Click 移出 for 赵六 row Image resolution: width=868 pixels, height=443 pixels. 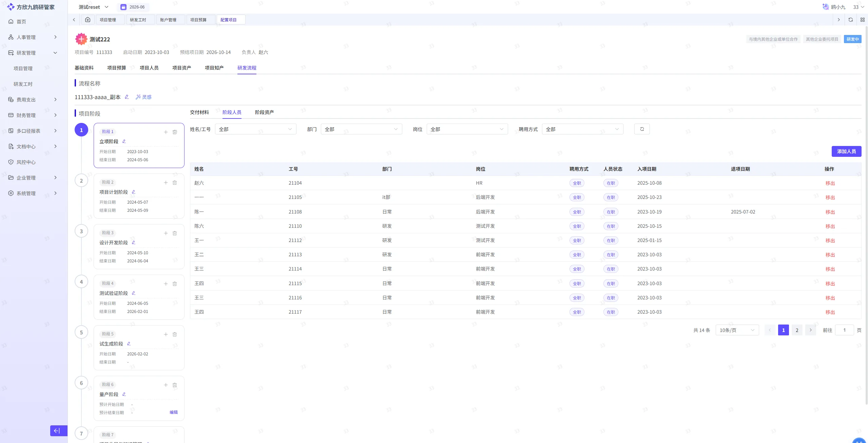pos(830,183)
